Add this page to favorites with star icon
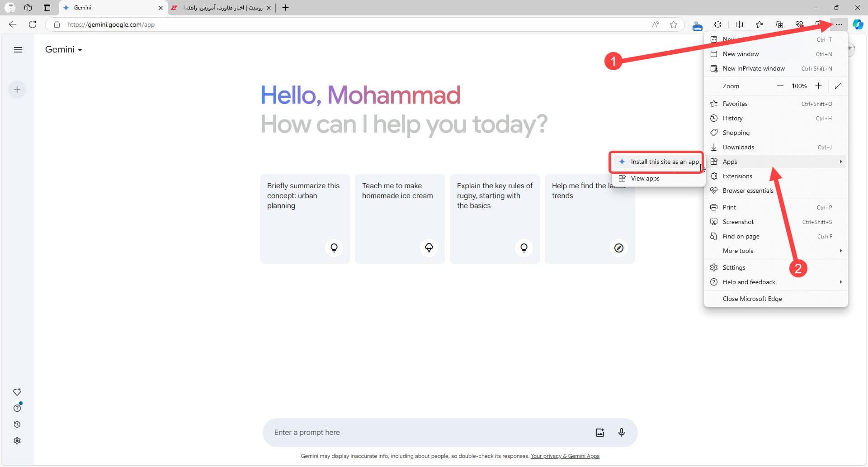This screenshot has width=868, height=467. (674, 24)
